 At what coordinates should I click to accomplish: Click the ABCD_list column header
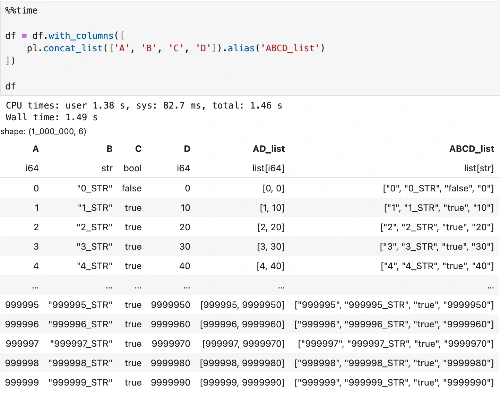pos(471,149)
